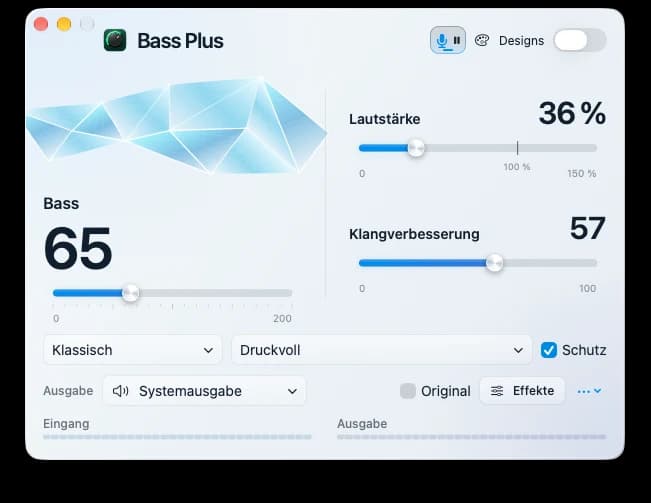Click the red close window button
Image resolution: width=651 pixels, height=503 pixels.
coord(41,24)
